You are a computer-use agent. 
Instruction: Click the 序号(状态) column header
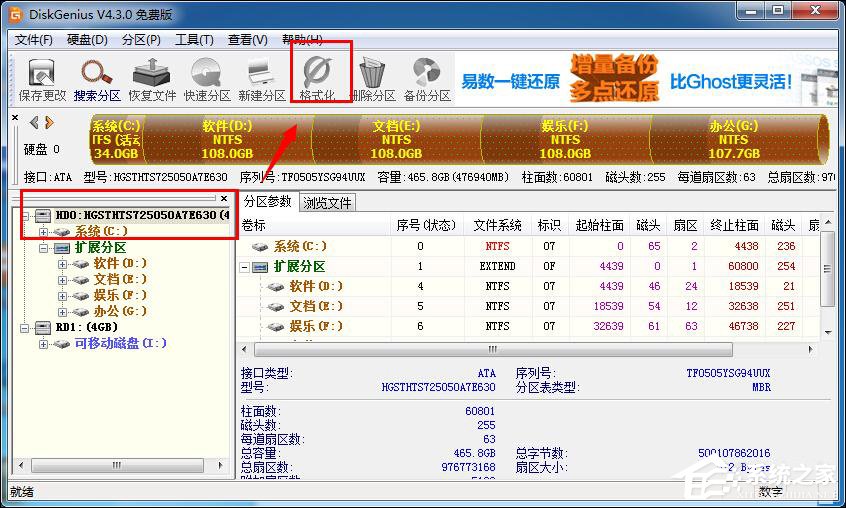427,225
